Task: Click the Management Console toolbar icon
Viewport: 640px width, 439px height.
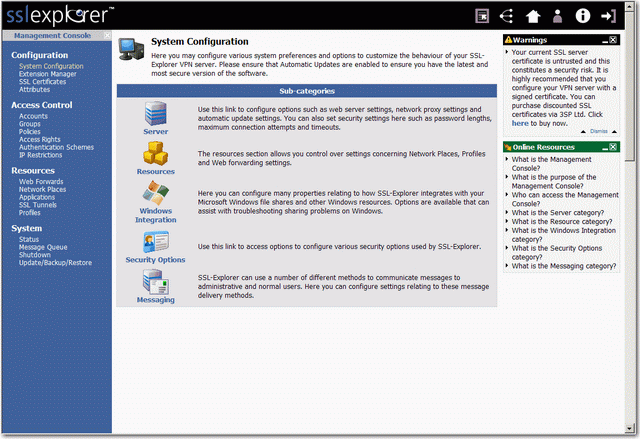Action: [482, 16]
